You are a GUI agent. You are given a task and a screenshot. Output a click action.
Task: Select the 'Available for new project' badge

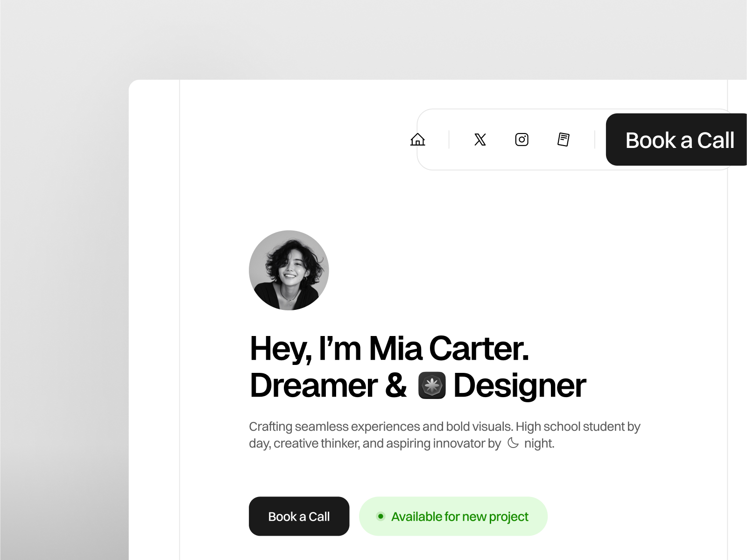coord(453,516)
